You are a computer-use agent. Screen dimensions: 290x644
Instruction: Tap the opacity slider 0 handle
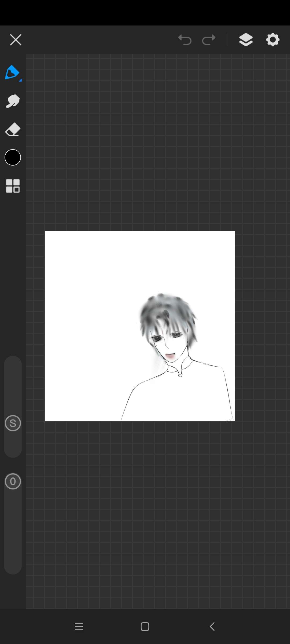coord(13,481)
